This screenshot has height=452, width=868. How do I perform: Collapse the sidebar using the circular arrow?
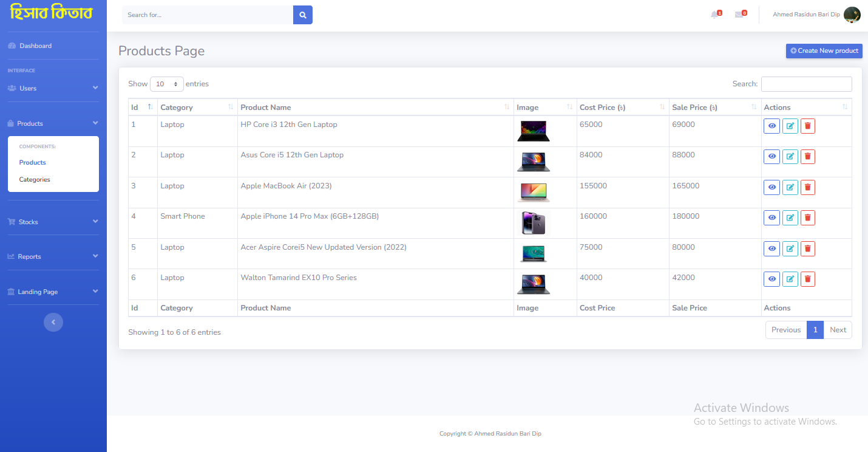click(53, 322)
